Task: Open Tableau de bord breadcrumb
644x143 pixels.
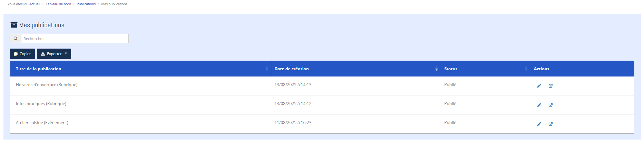Action: (58, 4)
